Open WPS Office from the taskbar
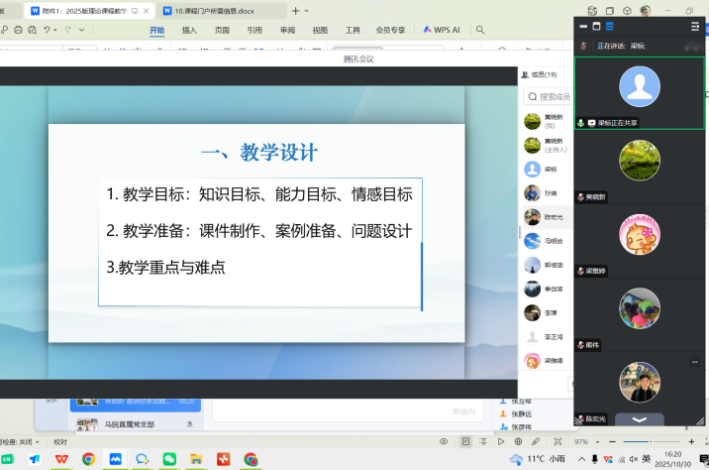709x470 pixels. [61, 459]
